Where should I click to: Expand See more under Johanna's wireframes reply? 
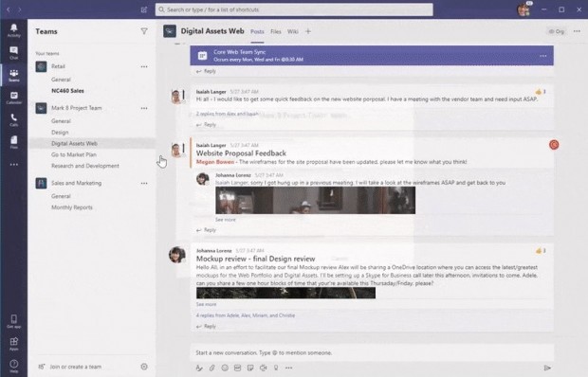click(226, 220)
